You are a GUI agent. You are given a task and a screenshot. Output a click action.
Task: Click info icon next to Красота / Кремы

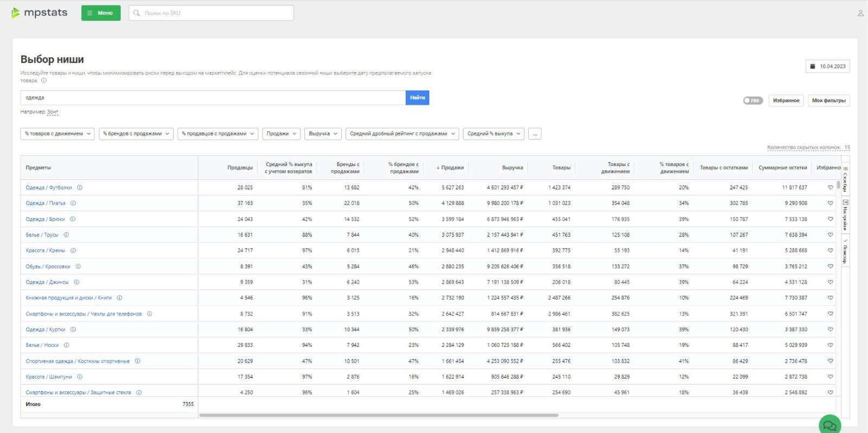(73, 251)
